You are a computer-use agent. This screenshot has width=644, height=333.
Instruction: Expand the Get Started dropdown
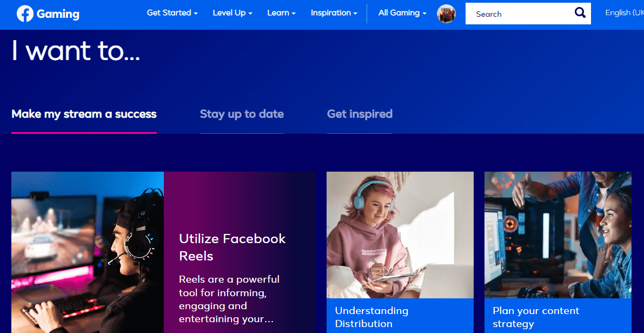(x=172, y=13)
